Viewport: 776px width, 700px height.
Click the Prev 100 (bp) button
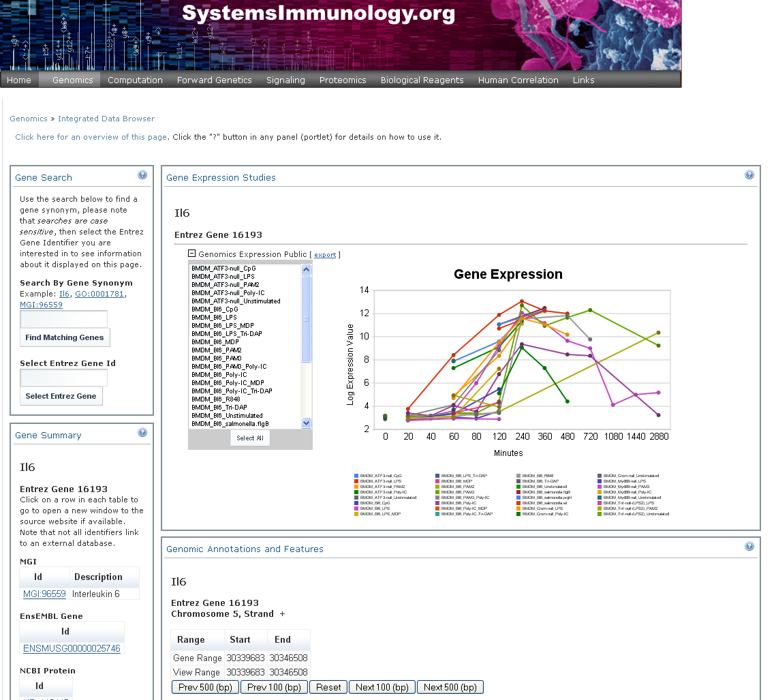click(x=274, y=687)
